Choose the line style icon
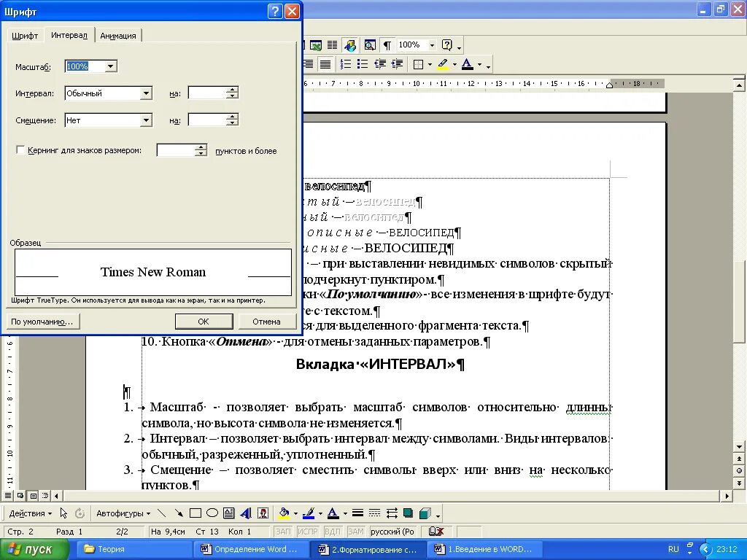This screenshot has height=560, width=747. [357, 513]
